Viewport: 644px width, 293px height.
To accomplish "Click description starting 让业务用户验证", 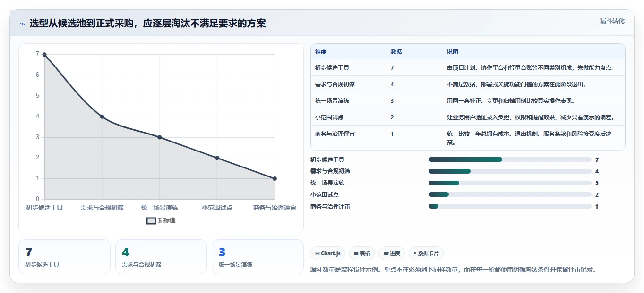I will (531, 117).
